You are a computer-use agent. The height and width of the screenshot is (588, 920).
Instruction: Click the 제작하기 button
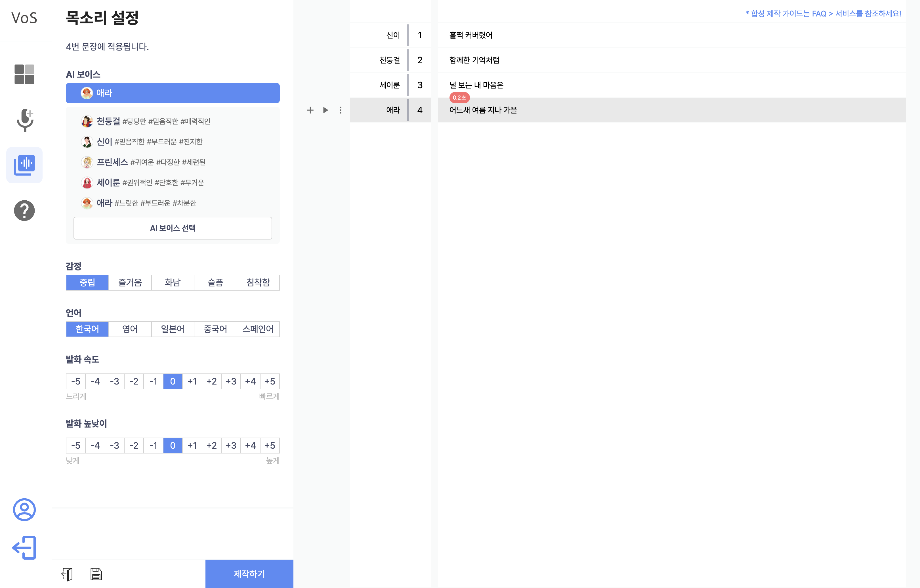tap(249, 574)
